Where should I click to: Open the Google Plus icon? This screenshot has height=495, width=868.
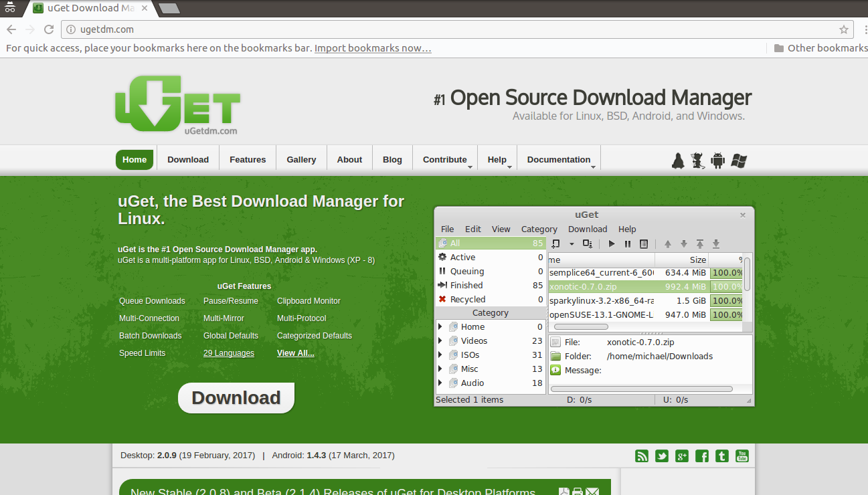[682, 456]
